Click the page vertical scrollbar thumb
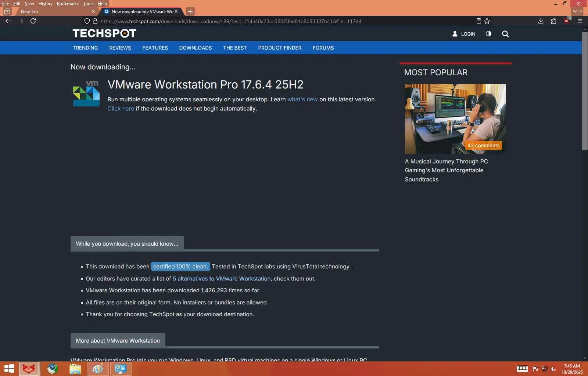 [585, 91]
